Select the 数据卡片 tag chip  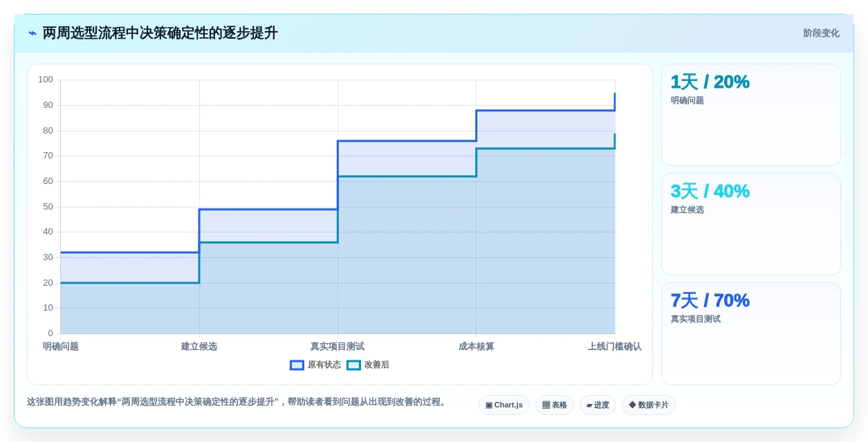pyautogui.click(x=649, y=405)
